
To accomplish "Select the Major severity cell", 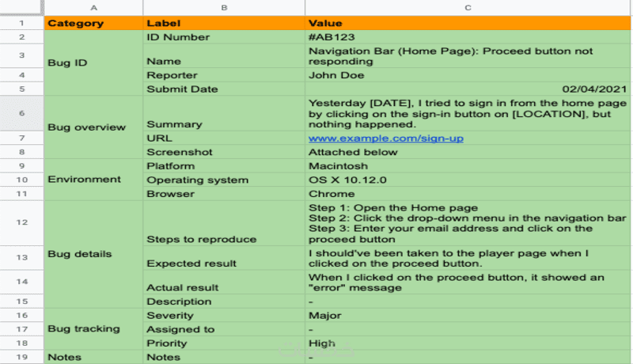I will pos(468,315).
